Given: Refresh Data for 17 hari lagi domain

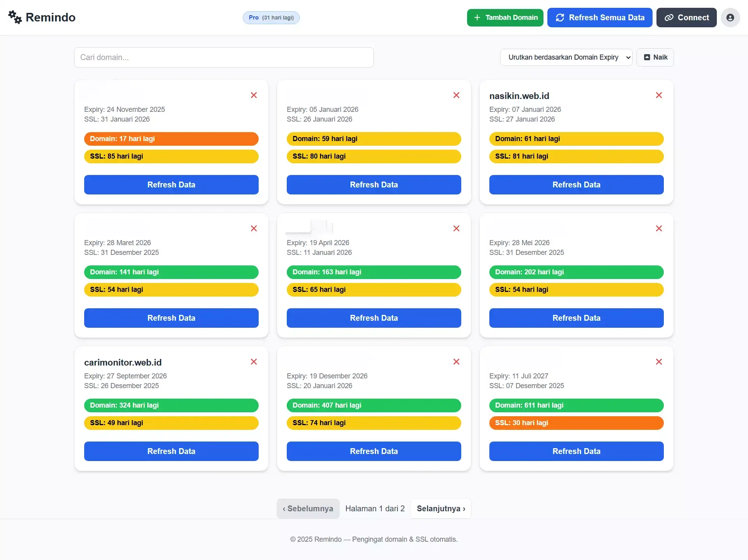Looking at the screenshot, I should click(171, 185).
